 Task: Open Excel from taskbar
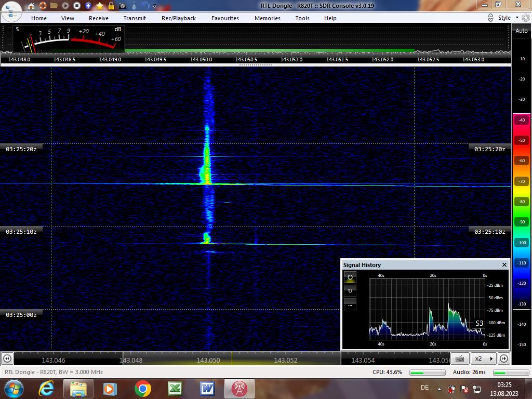175,389
